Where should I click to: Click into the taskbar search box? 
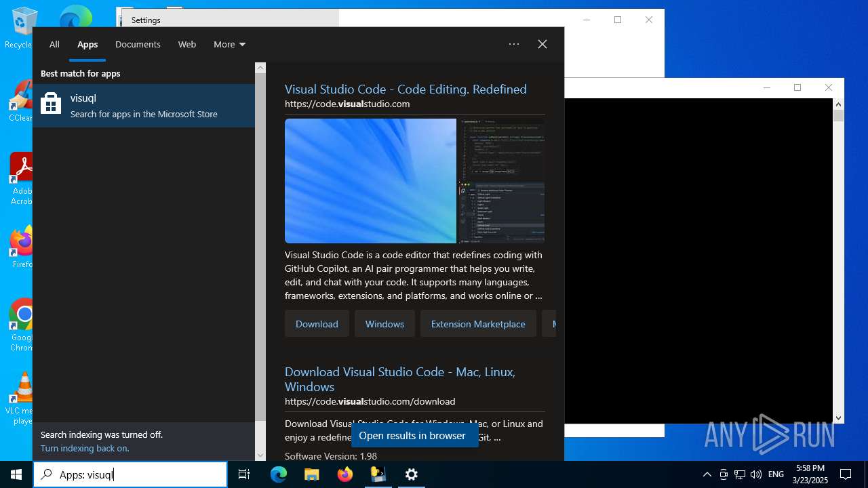130,474
